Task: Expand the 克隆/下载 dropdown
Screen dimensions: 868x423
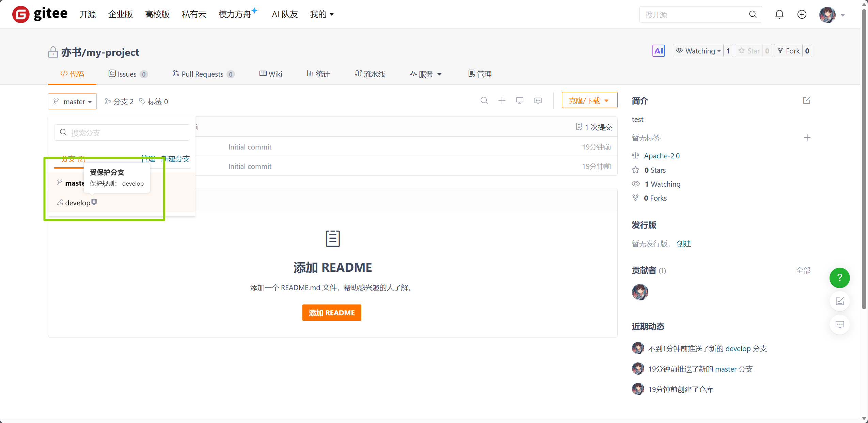Action: (589, 100)
